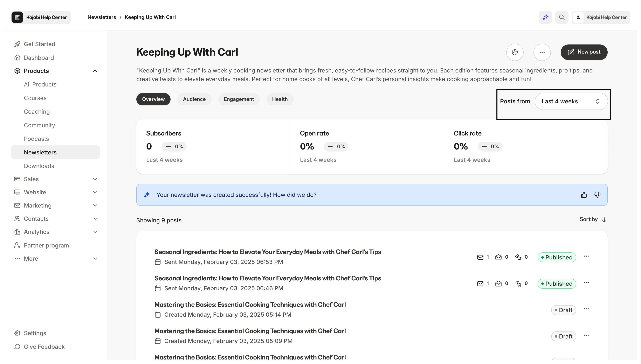The width and height of the screenshot is (641, 364).
Task: Click the Kajabi logo icon
Action: tap(17, 17)
